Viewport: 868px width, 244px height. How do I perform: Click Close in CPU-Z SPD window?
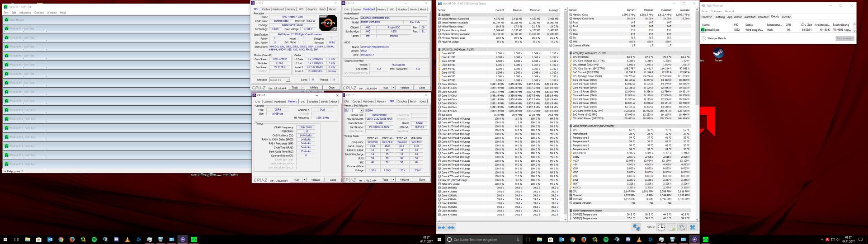tap(422, 179)
